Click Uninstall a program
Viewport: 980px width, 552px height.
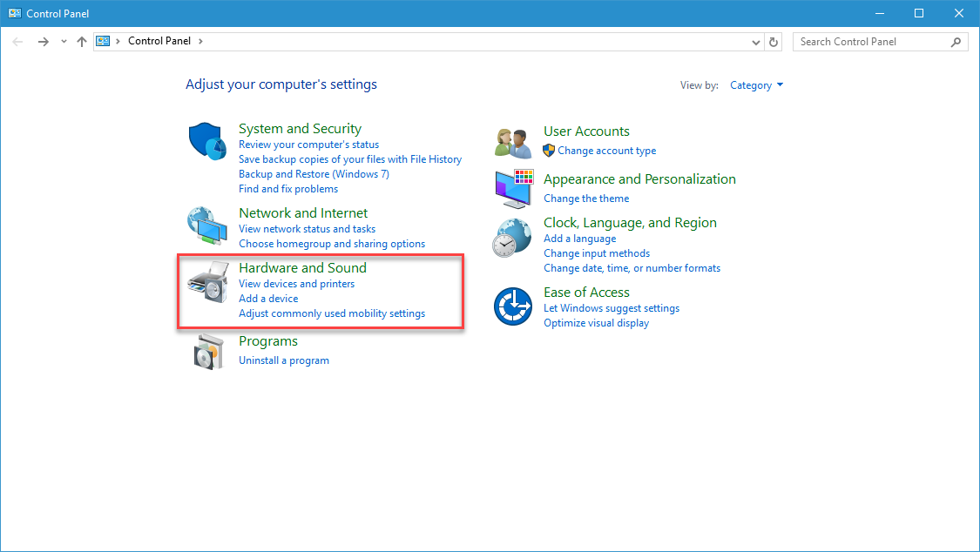click(284, 361)
